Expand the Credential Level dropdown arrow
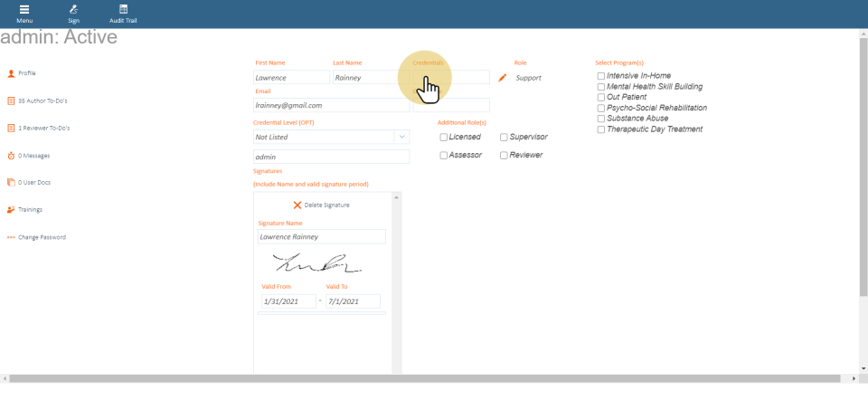The width and height of the screenshot is (868, 401). (401, 137)
